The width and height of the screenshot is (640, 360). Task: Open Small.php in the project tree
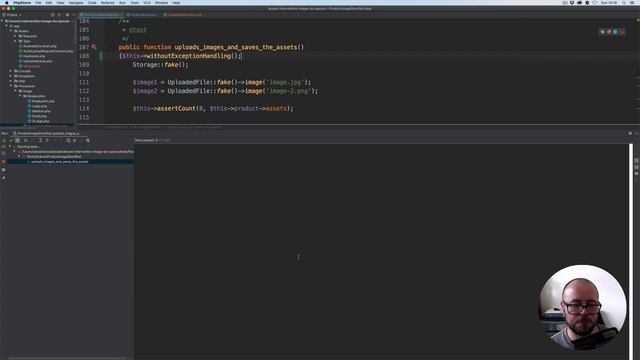[x=39, y=116]
